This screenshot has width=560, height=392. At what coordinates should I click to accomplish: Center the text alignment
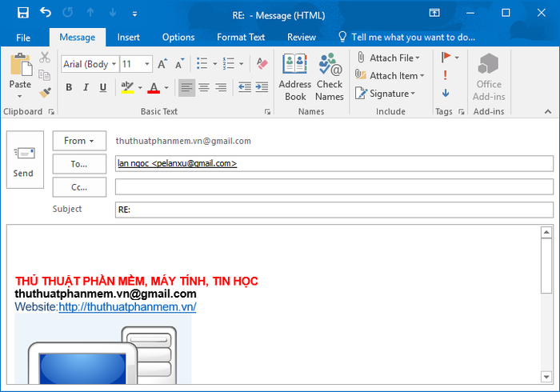tap(204, 87)
